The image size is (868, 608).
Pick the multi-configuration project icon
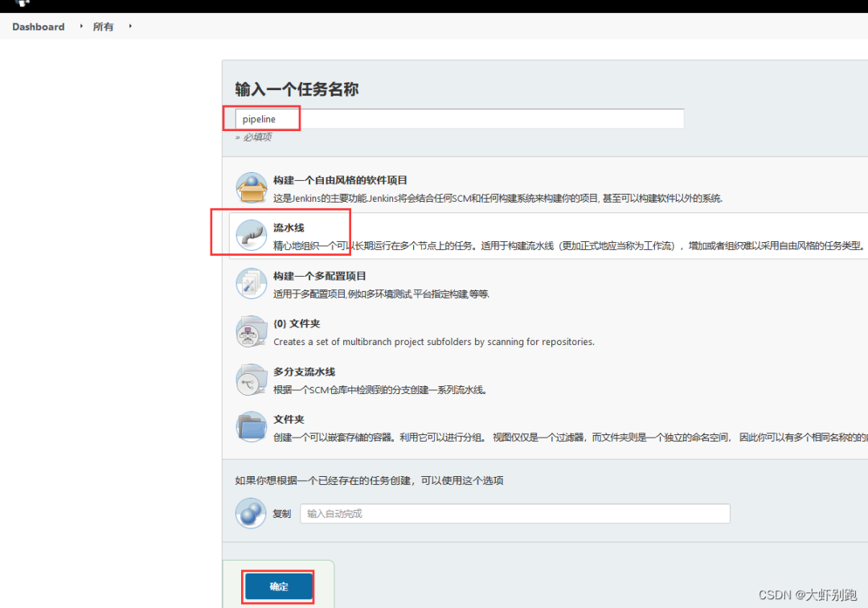point(252,284)
